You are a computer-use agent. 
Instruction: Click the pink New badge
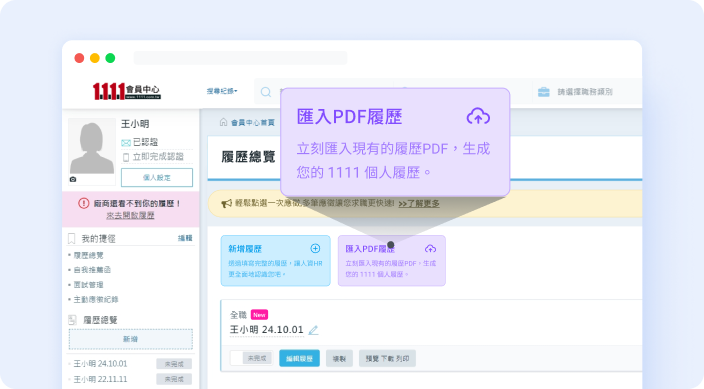coord(259,315)
